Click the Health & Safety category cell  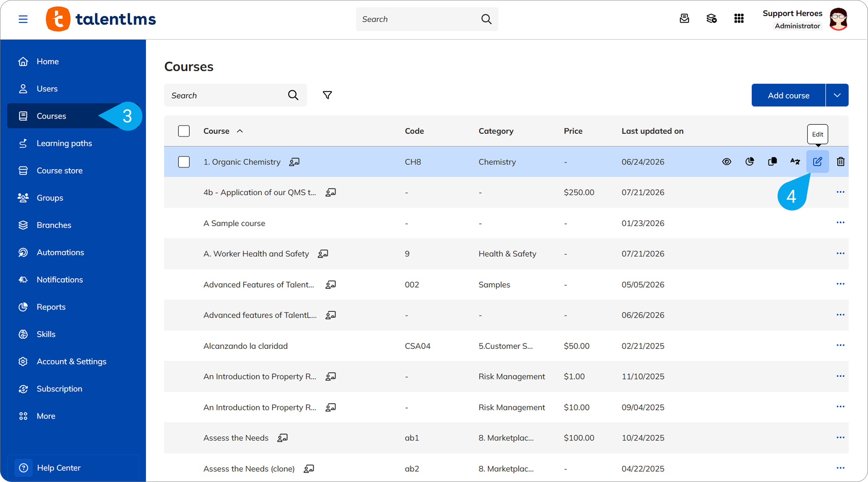[x=507, y=254]
